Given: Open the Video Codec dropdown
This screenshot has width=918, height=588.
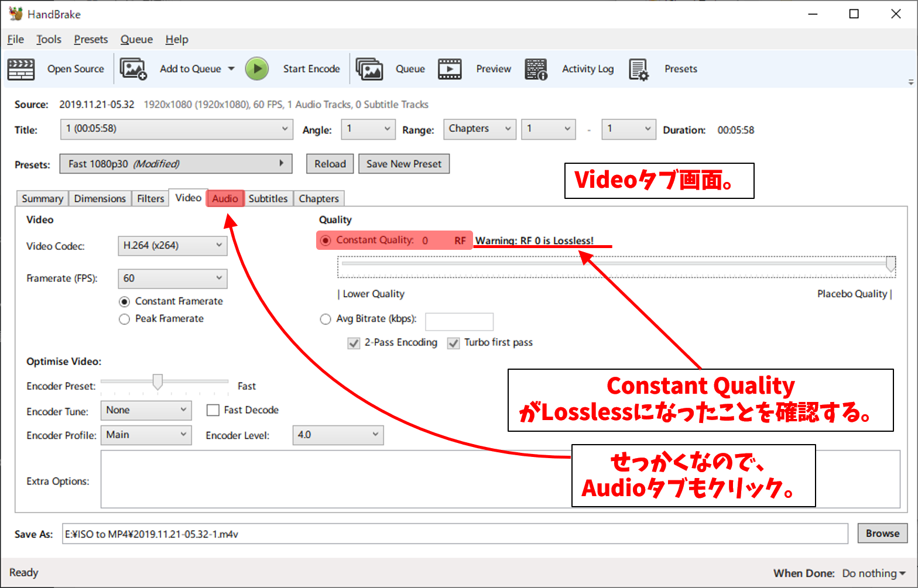Looking at the screenshot, I should pos(173,246).
